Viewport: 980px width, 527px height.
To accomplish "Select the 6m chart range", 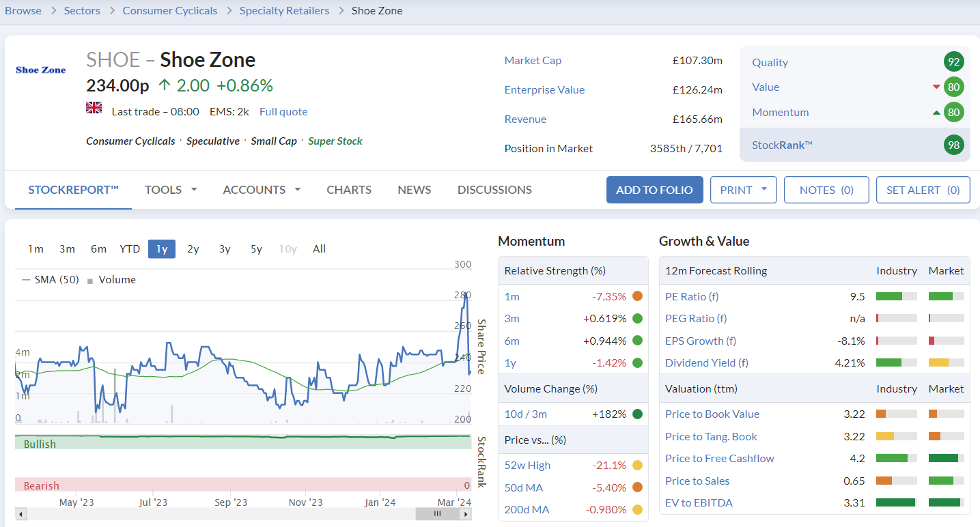I will pyautogui.click(x=98, y=249).
